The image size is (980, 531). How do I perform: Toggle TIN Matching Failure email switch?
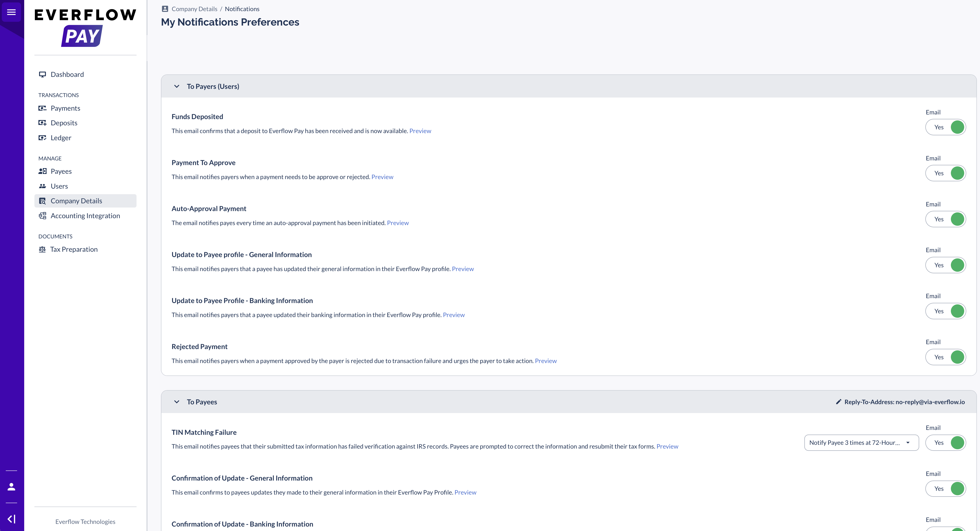click(945, 443)
